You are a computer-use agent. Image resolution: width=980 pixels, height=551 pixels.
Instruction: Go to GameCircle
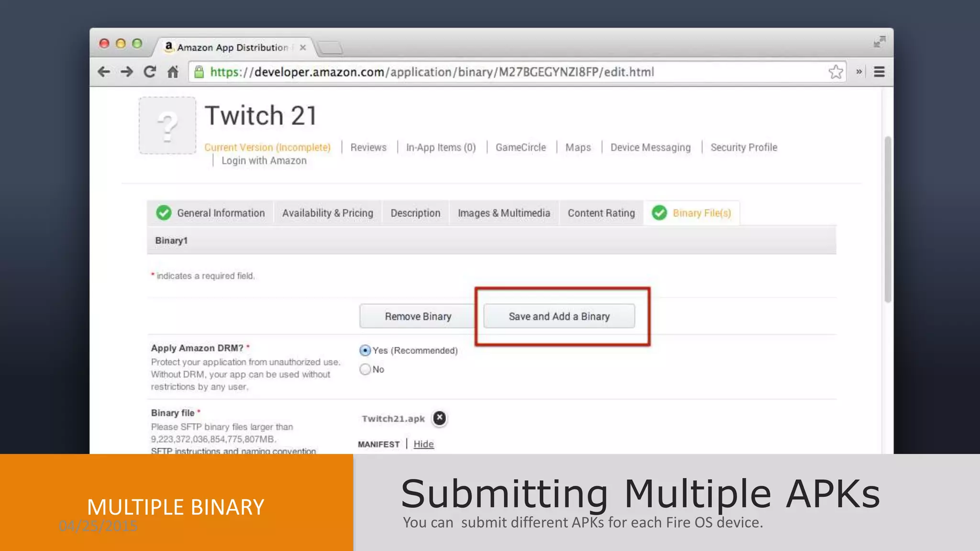521,147
